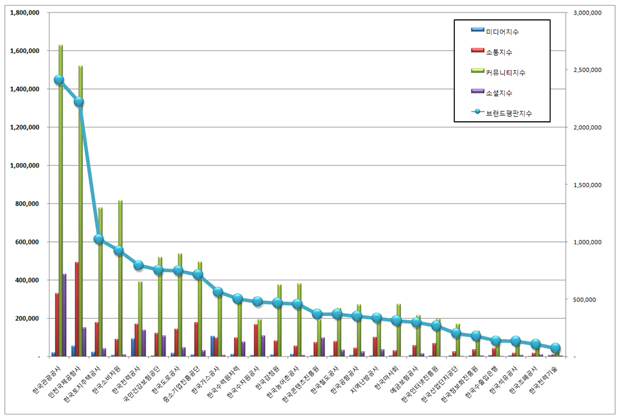Screen dimensions: 620x420
Task: Select the green 커뮤니티지수 legend marker
Action: pyautogui.click(x=478, y=70)
